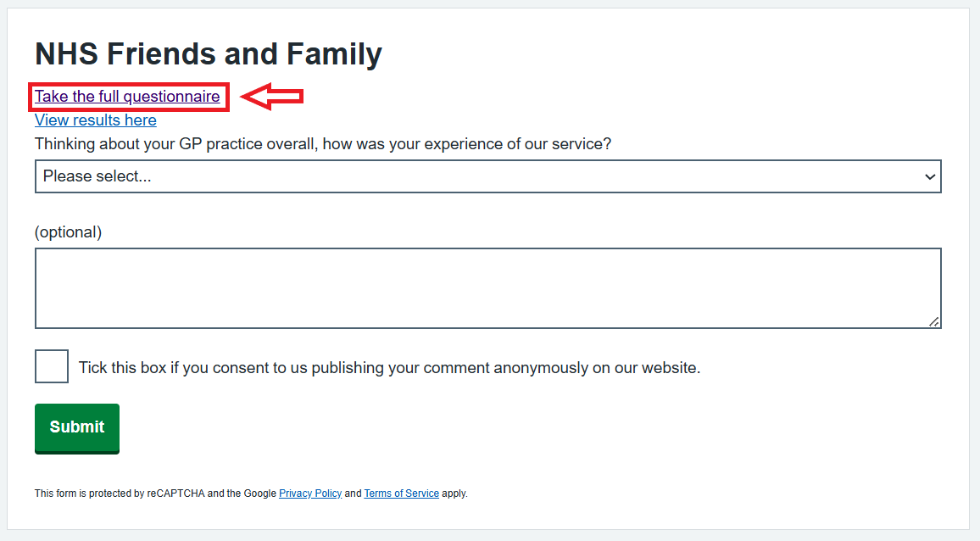
Task: Open the Google Privacy Policy link
Action: coord(310,494)
